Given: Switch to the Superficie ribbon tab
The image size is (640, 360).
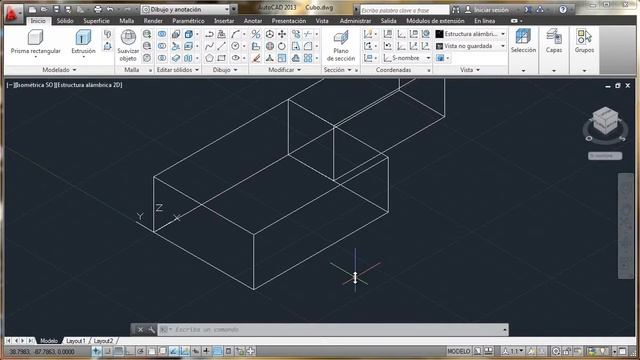Looking at the screenshot, I should click(96, 21).
